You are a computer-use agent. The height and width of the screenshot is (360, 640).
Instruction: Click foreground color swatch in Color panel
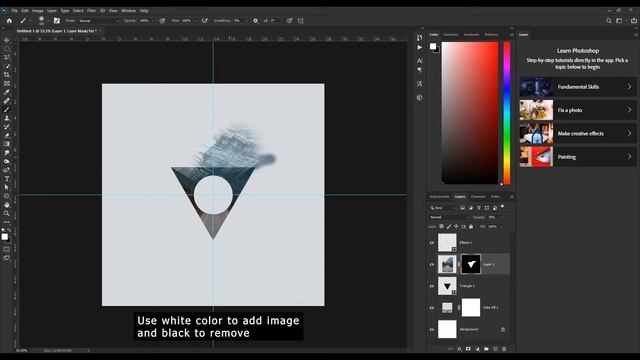coord(433,46)
